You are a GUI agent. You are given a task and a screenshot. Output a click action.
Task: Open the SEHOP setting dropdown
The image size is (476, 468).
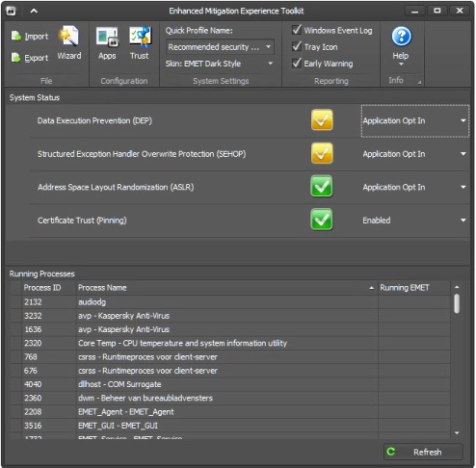415,154
